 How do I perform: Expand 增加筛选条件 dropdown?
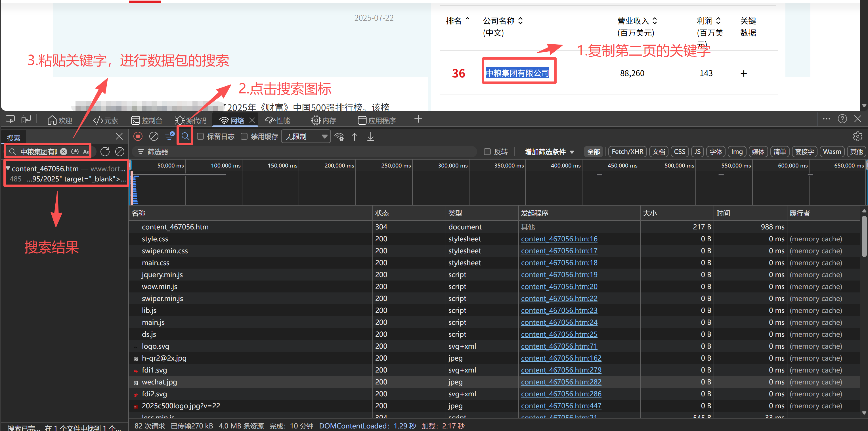coord(549,152)
